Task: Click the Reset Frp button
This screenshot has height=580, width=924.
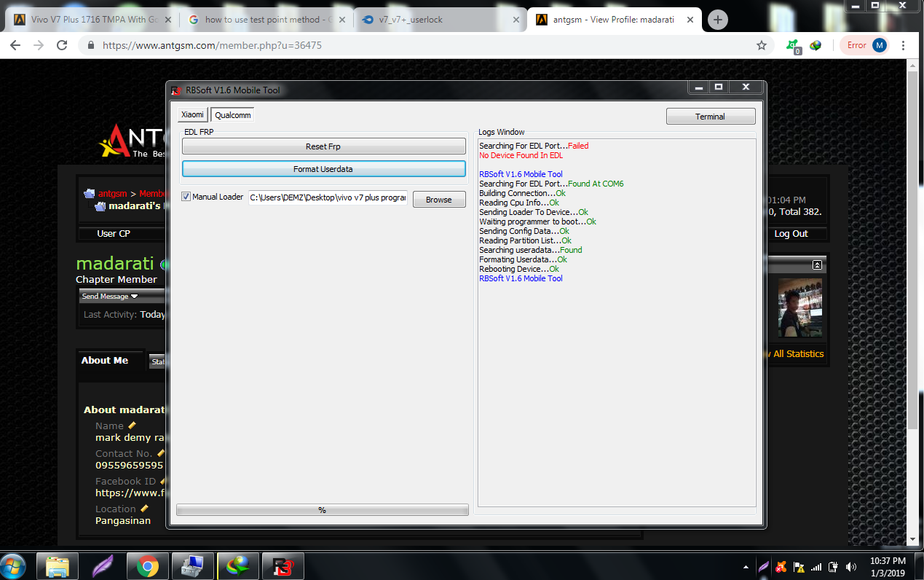Action: pos(323,146)
